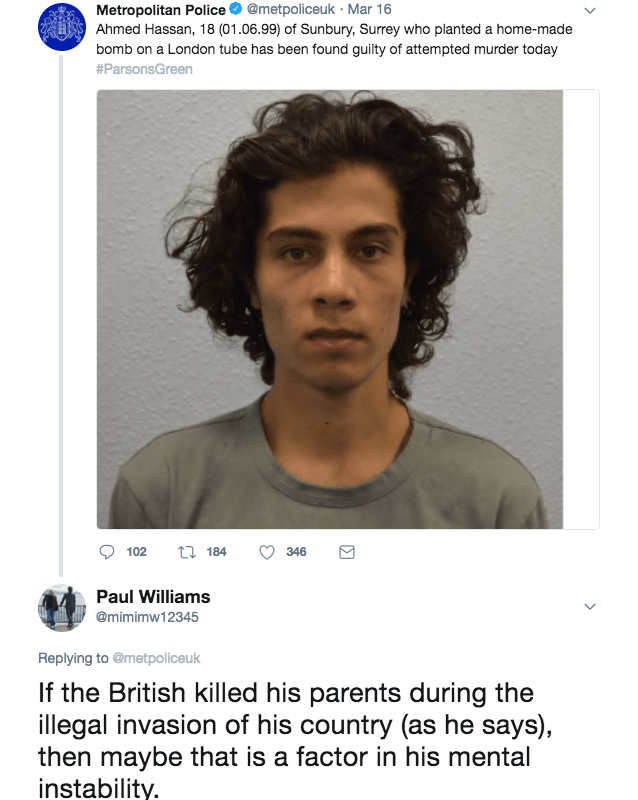Like the tweet with the heart icon
638x800 pixels.
click(x=267, y=552)
